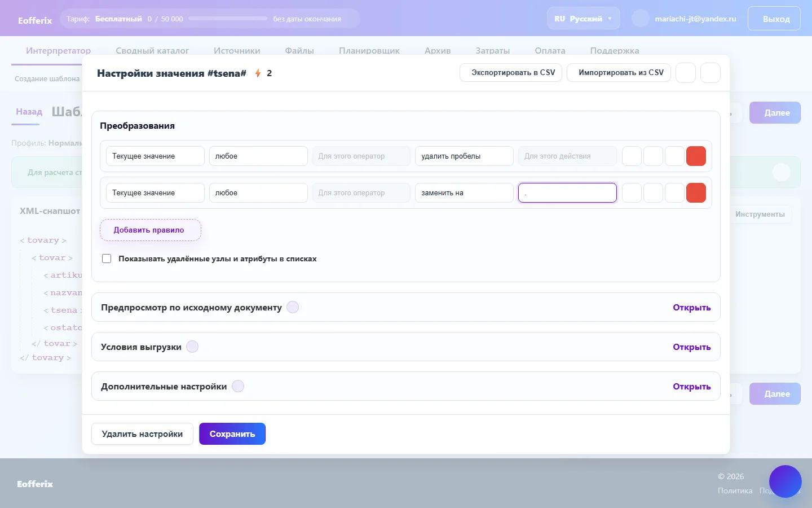Click the 'Экспортировать в CSV' button

pyautogui.click(x=511, y=73)
